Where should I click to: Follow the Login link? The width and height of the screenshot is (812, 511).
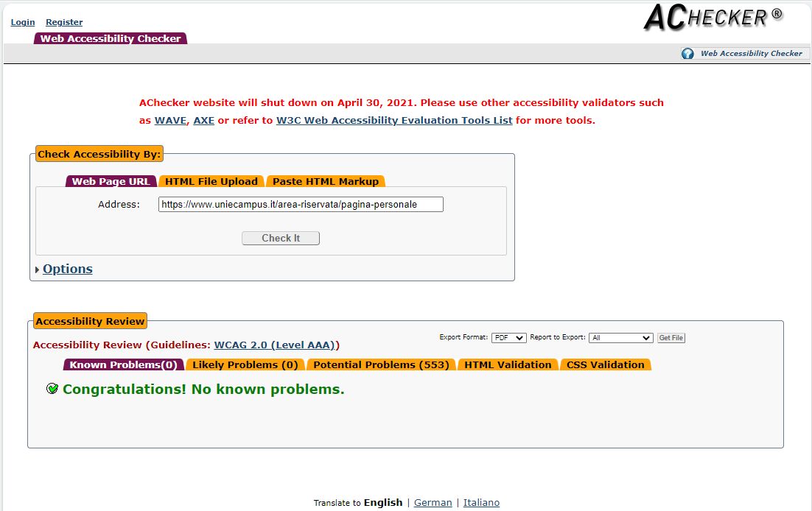(22, 22)
